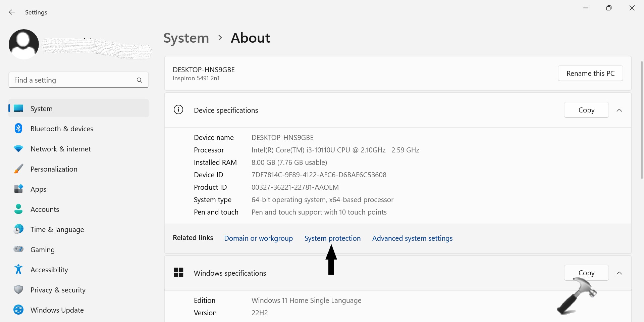Open the System protection link
The width and height of the screenshot is (644, 322).
click(x=332, y=238)
